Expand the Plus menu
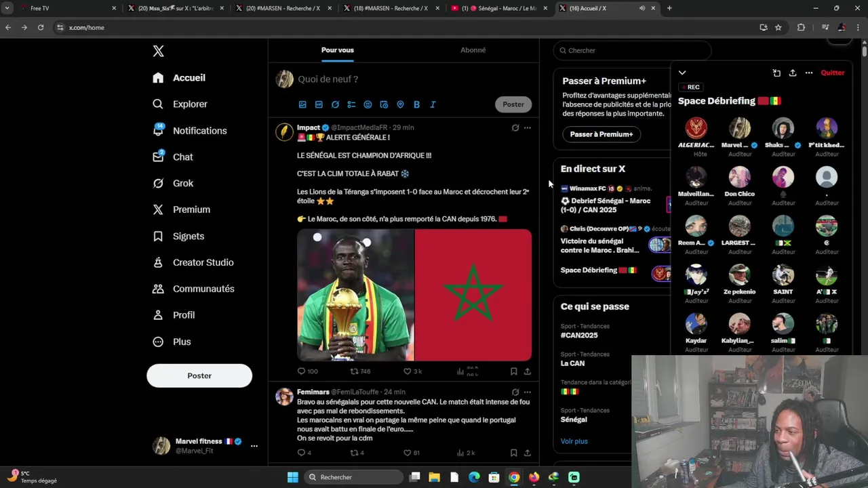868x488 pixels. point(172,342)
